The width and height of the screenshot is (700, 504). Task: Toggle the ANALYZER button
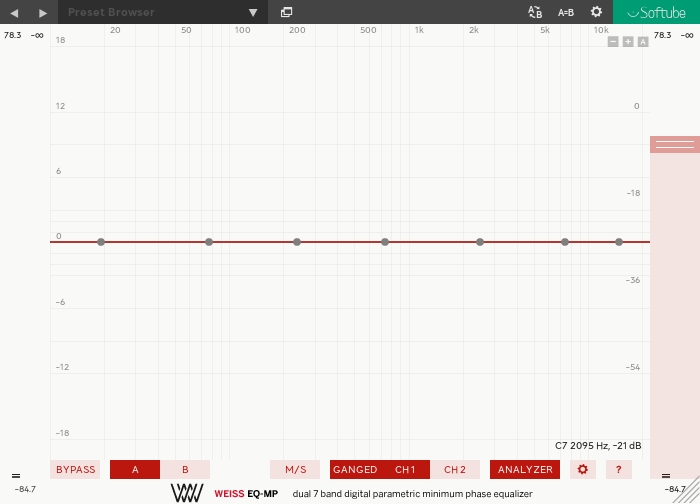point(525,470)
